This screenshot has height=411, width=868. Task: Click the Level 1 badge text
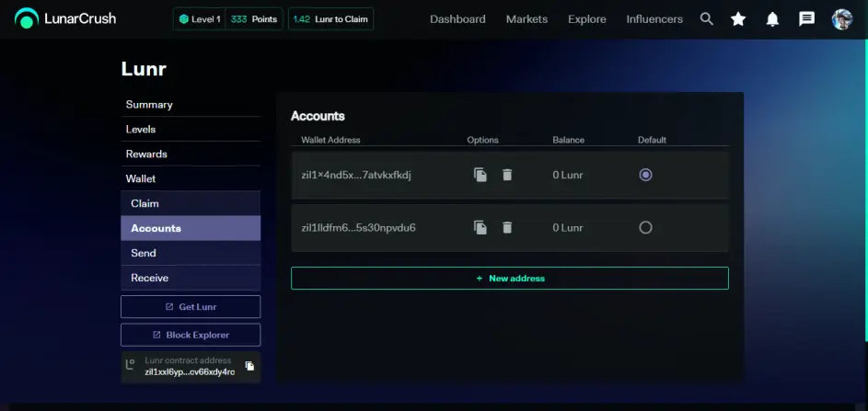(206, 19)
